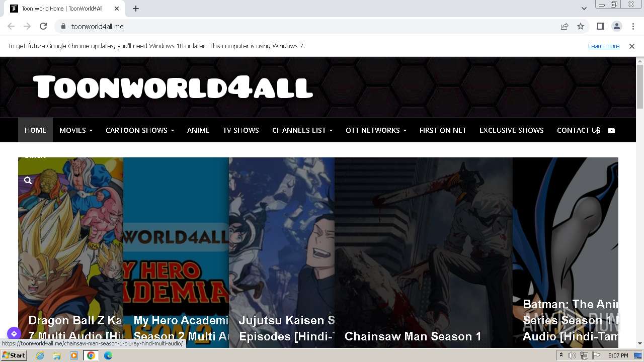Open Dragon Ball Z Kai slide
644x362 pixels.
(70, 252)
